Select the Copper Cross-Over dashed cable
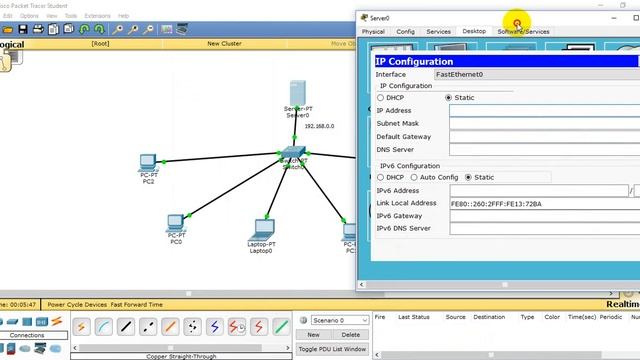 [x=148, y=327]
